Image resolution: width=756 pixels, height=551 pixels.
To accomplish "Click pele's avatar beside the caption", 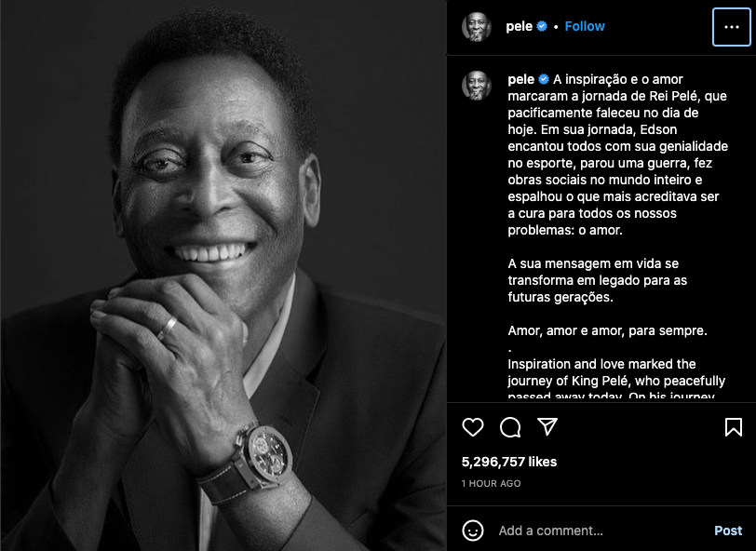I will click(x=477, y=85).
